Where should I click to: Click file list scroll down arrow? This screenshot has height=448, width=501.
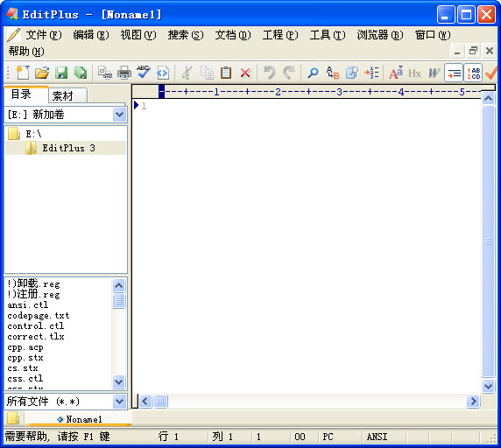pyautogui.click(x=119, y=381)
